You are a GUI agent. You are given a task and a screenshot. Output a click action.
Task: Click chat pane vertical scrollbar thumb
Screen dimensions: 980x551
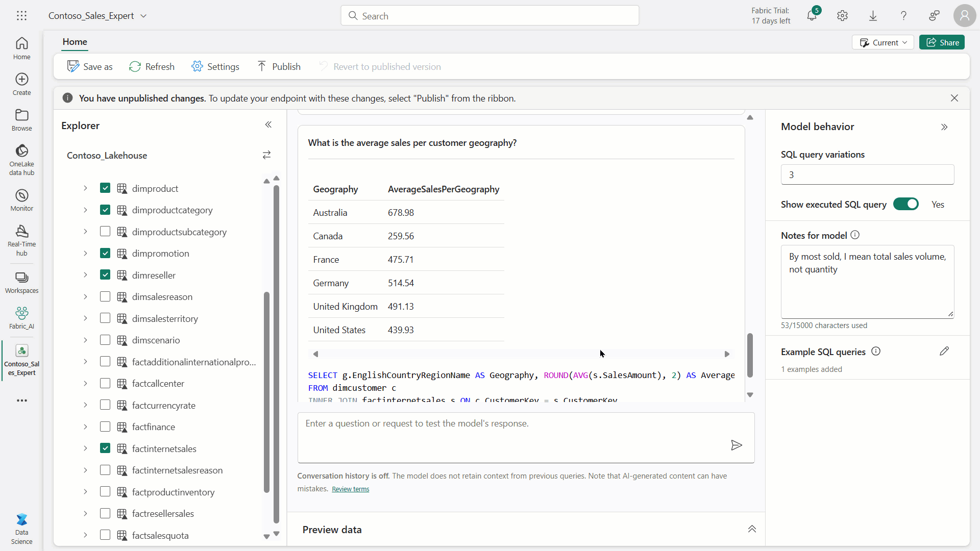coord(750,355)
